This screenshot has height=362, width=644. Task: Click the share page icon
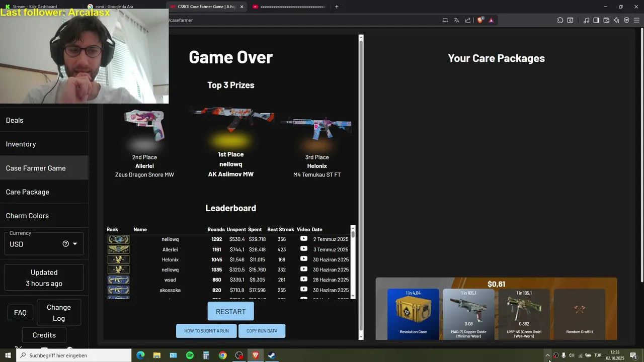[468, 20]
